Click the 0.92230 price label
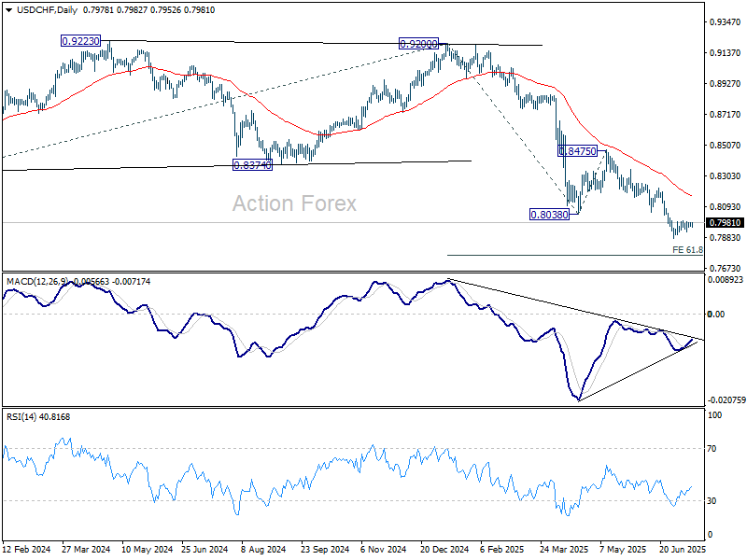The height and width of the screenshot is (560, 747). click(81, 41)
